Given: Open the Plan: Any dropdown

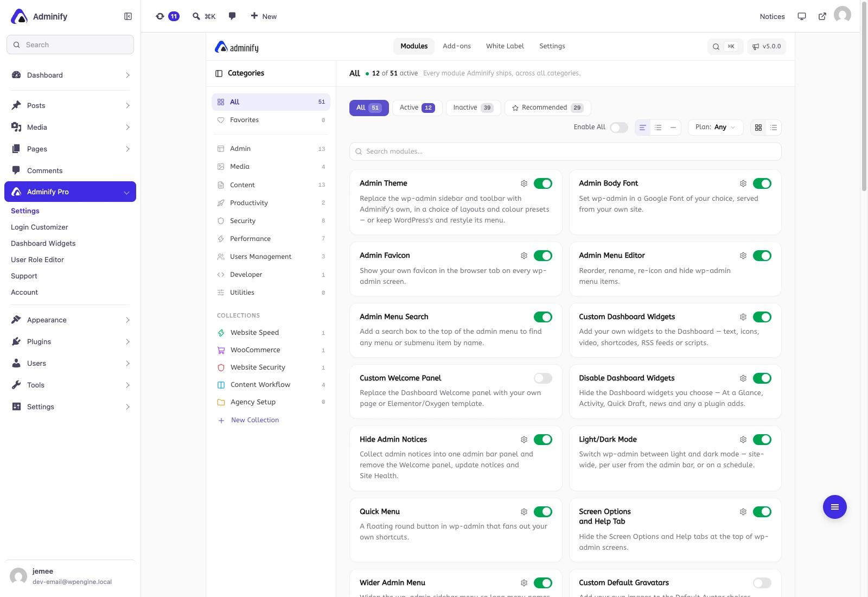Looking at the screenshot, I should (x=716, y=128).
